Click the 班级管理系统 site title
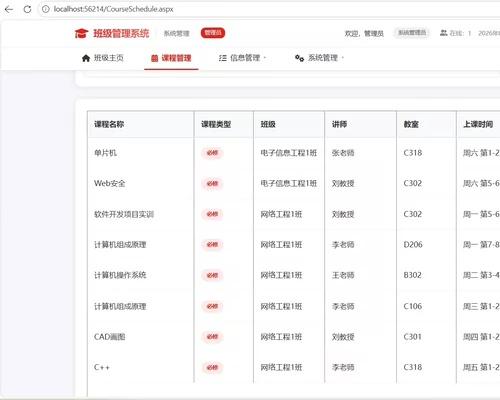This screenshot has height=400, width=500. [x=121, y=33]
